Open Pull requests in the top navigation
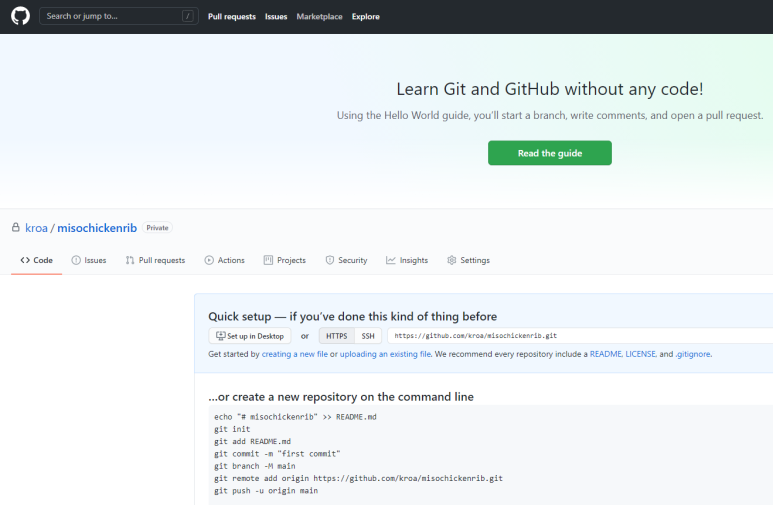This screenshot has width=773, height=505. click(232, 16)
